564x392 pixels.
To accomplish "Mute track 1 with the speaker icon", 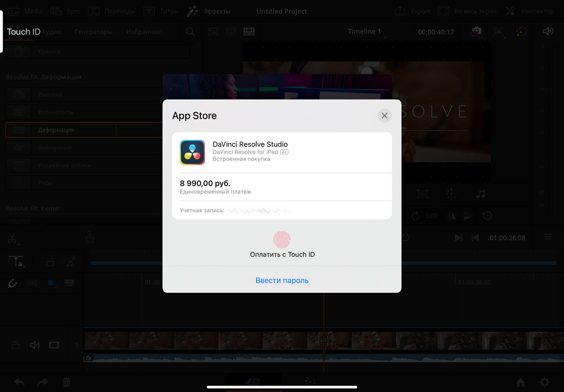I will pyautogui.click(x=35, y=345).
